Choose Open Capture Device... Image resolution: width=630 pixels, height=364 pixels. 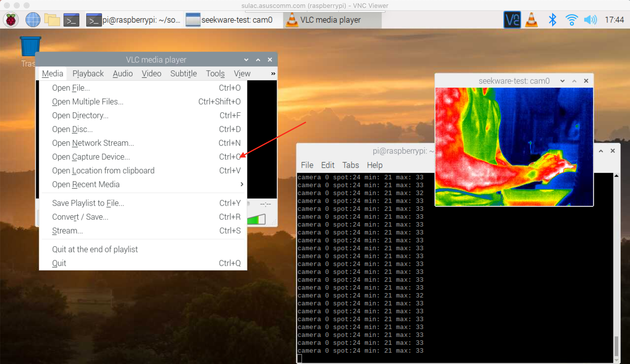tap(143, 156)
